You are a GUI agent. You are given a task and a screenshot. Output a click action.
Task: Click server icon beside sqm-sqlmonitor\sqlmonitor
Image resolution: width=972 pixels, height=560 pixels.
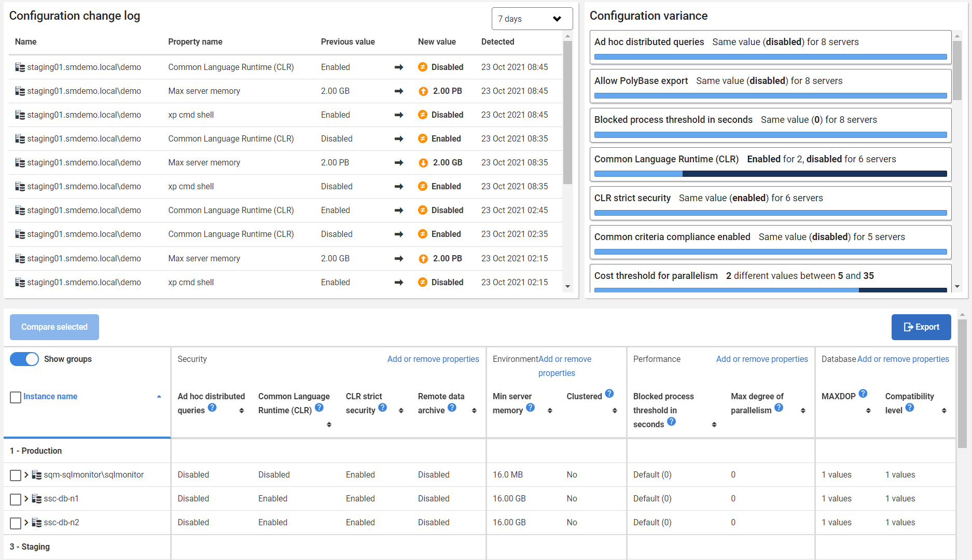pyautogui.click(x=36, y=475)
